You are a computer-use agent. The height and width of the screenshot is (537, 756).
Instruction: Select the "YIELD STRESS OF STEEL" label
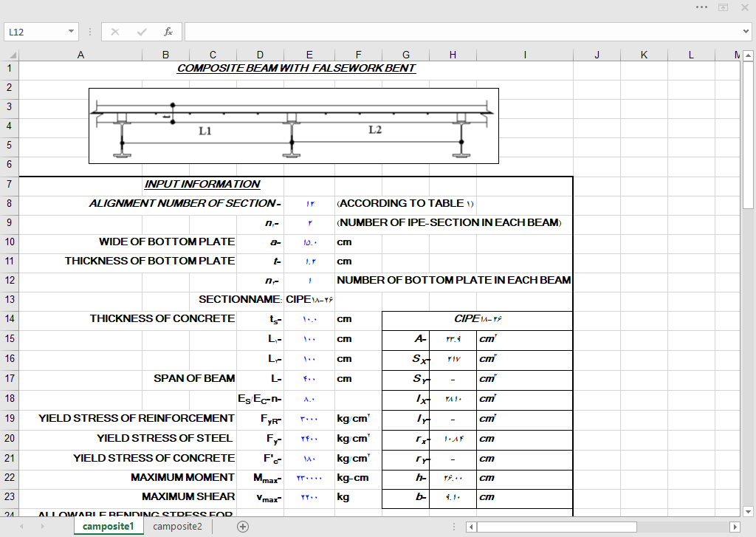[x=165, y=438]
